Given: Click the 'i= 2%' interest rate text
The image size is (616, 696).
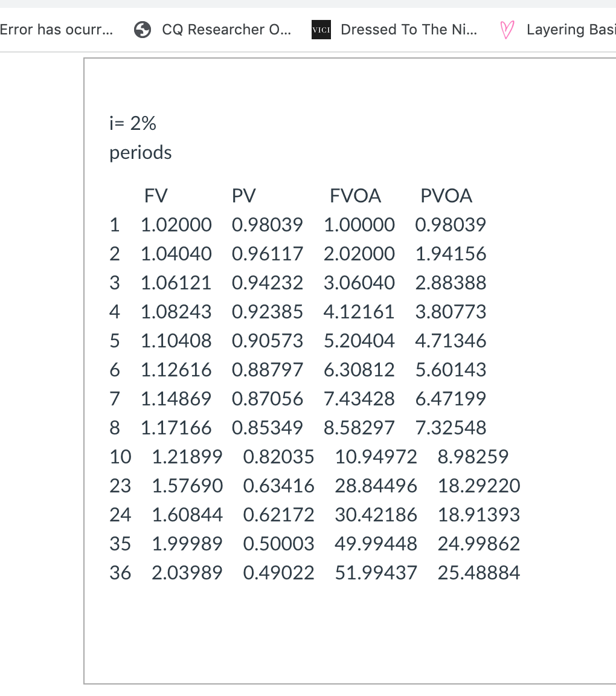Looking at the screenshot, I should [133, 123].
